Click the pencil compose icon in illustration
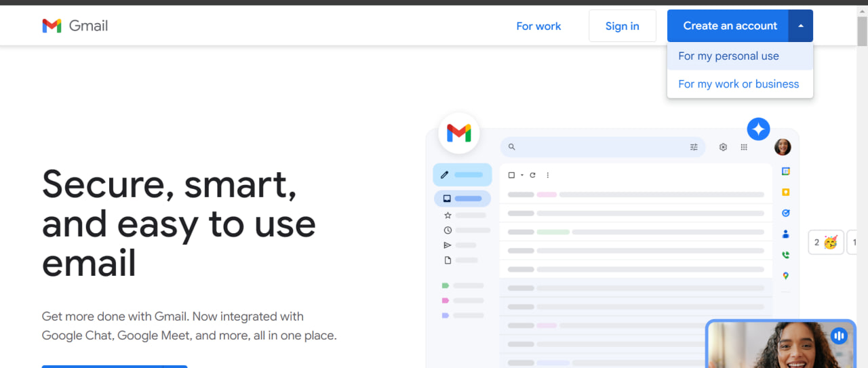 [x=445, y=175]
